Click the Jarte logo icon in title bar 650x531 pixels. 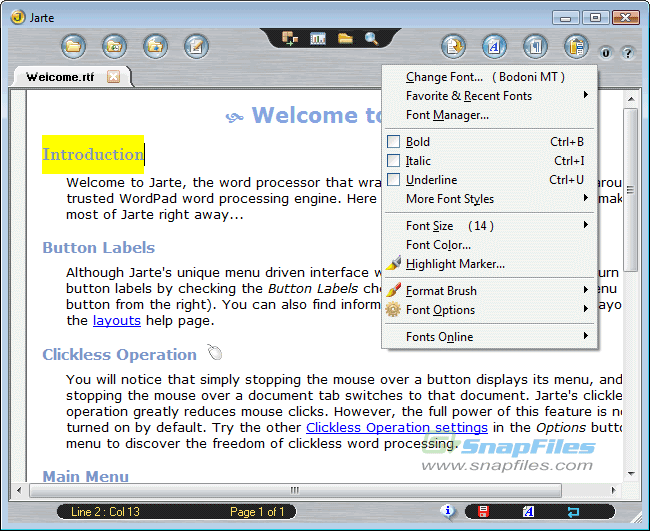click(x=18, y=17)
